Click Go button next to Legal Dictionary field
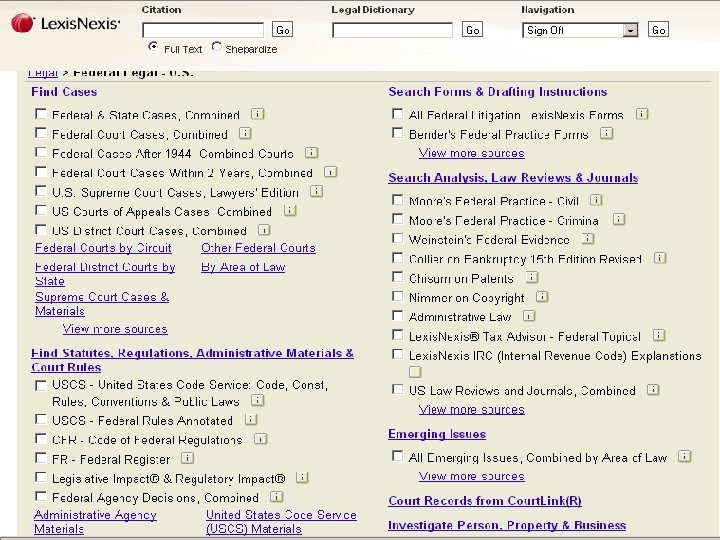This screenshot has height=540, width=720. pyautogui.click(x=472, y=30)
